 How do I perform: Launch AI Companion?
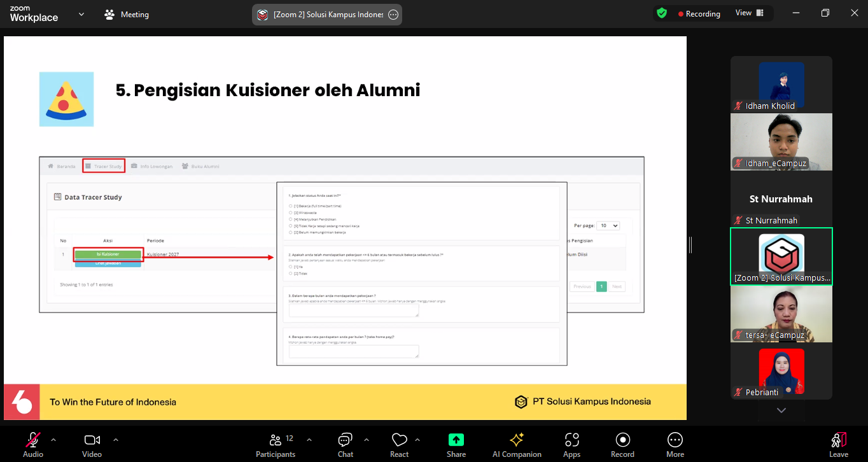[x=517, y=445]
